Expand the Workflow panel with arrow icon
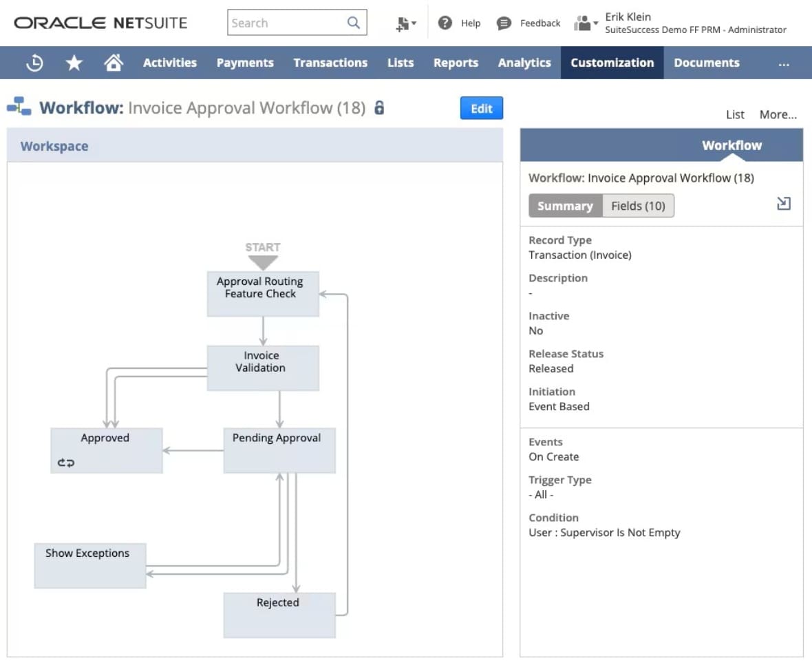Viewport: 812px width, 667px height. 783,204
